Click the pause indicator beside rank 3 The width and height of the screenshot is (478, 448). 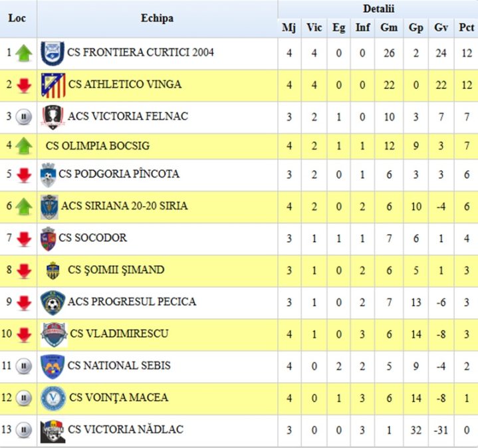(24, 117)
